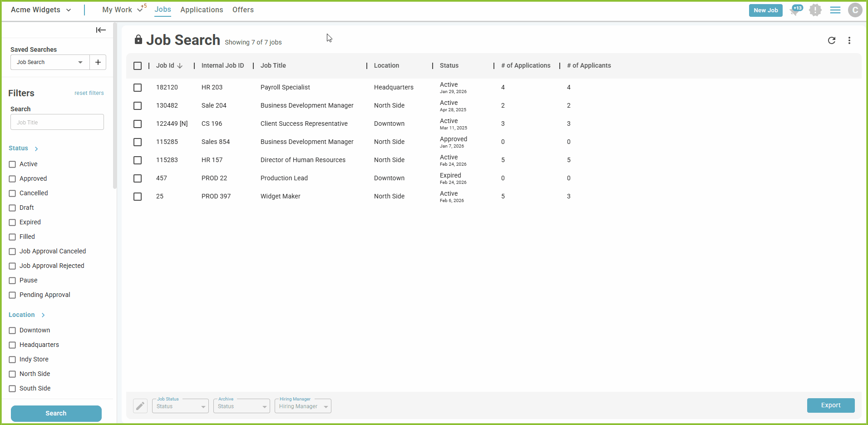868x425 pixels.
Task: Check the Downtown location filter
Action: pyautogui.click(x=13, y=331)
